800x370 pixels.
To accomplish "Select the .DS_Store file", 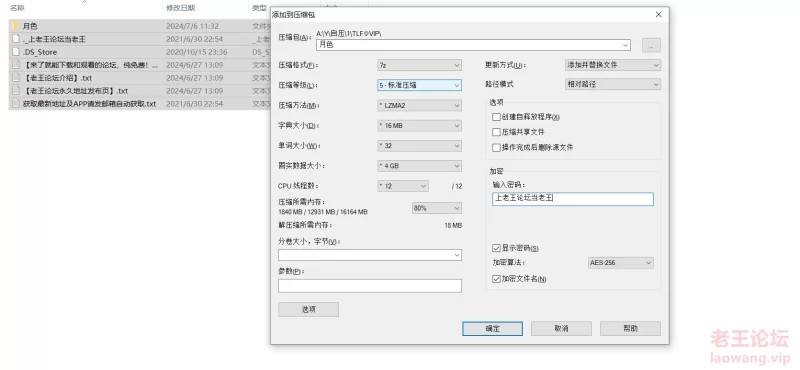I will [x=140, y=52].
